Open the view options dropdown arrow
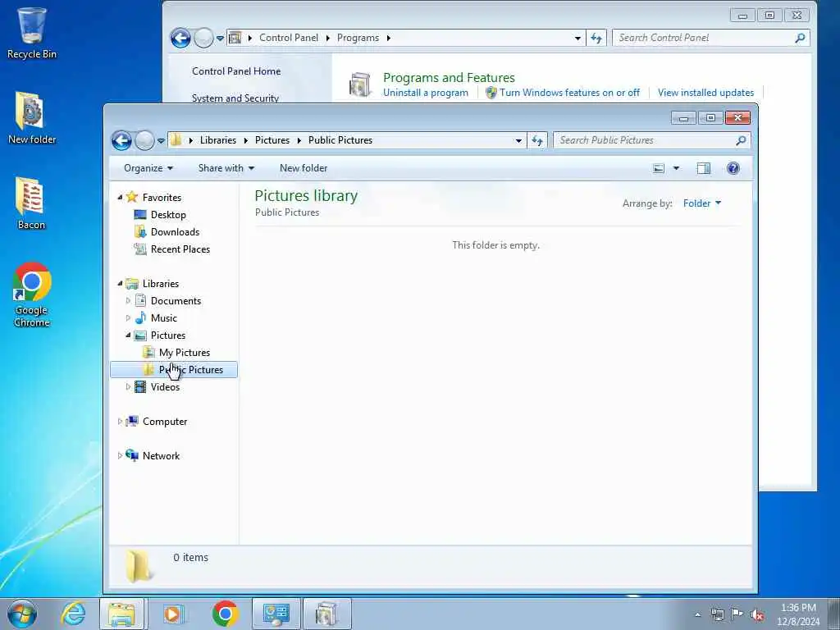Image resolution: width=840 pixels, height=630 pixels. tap(676, 168)
